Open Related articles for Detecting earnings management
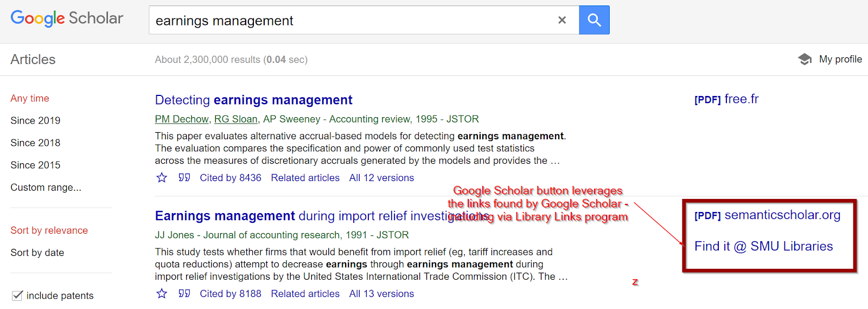Image resolution: width=868 pixels, height=309 pixels. pyautogui.click(x=305, y=178)
